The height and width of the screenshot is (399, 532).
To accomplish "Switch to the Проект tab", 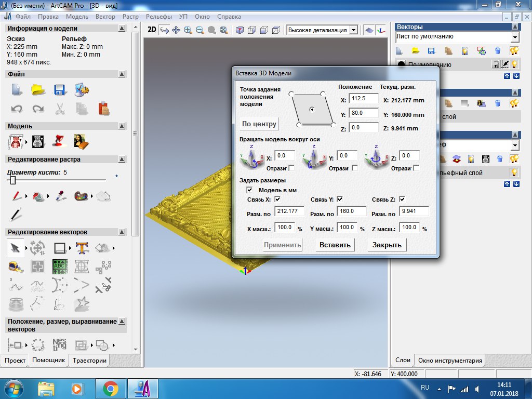I will (15, 361).
